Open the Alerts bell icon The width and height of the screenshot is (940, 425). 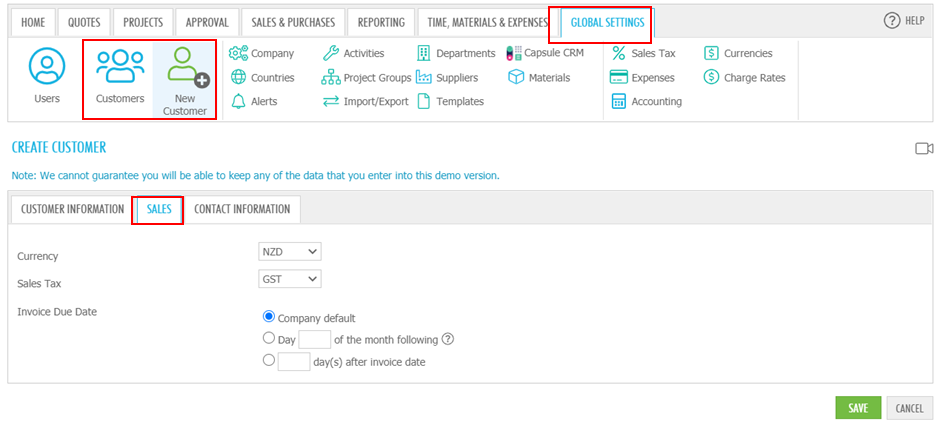tap(239, 101)
